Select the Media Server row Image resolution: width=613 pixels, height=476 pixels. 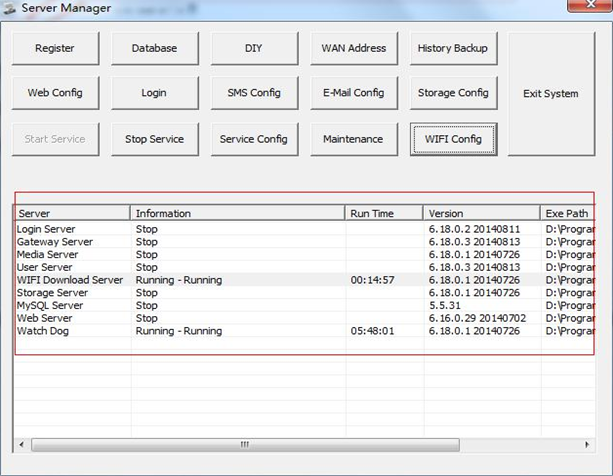305,254
